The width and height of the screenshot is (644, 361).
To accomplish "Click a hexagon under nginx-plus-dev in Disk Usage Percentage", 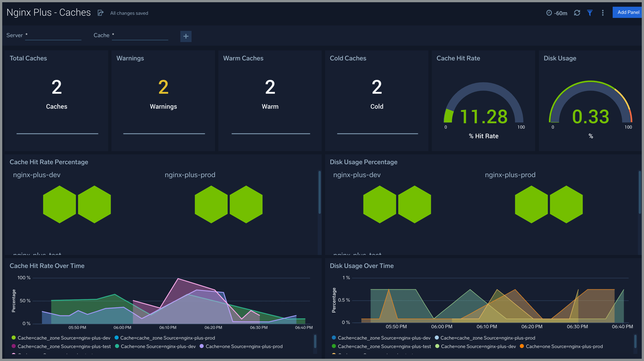I will point(380,204).
